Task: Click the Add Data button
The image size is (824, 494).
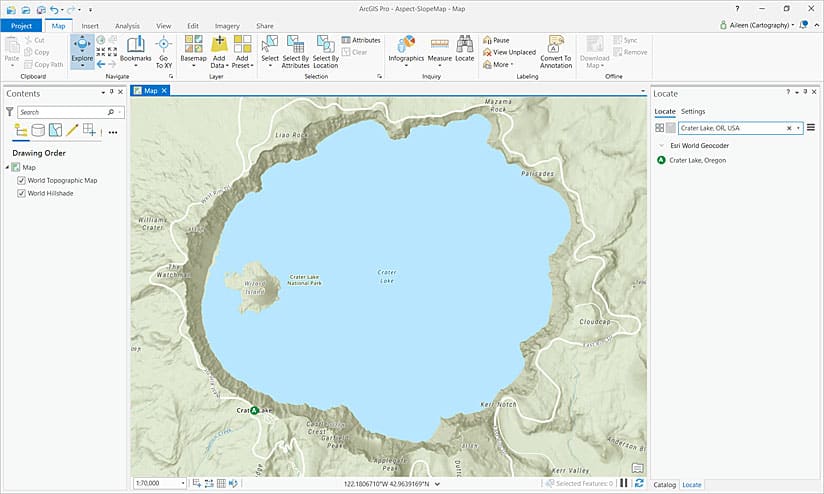Action: tap(219, 52)
